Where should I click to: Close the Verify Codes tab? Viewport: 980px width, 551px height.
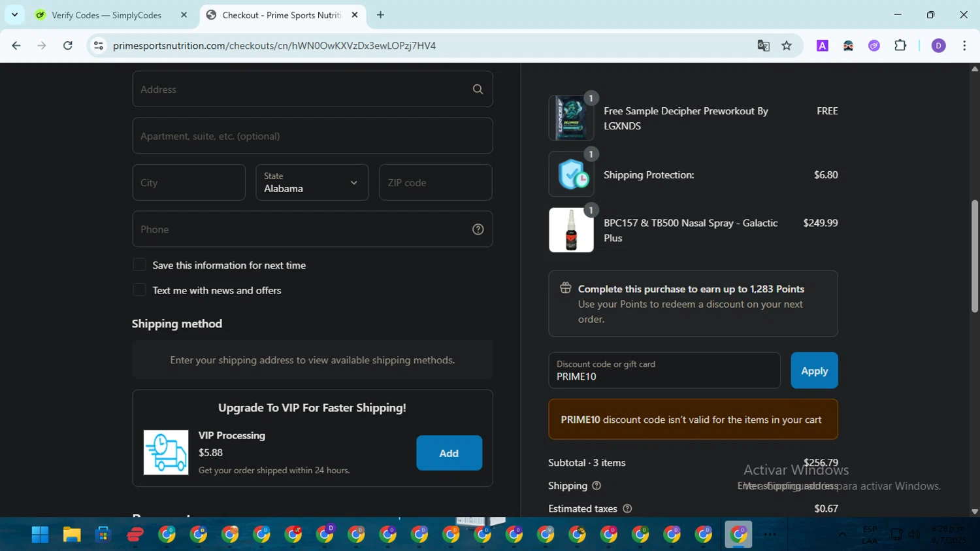[184, 15]
